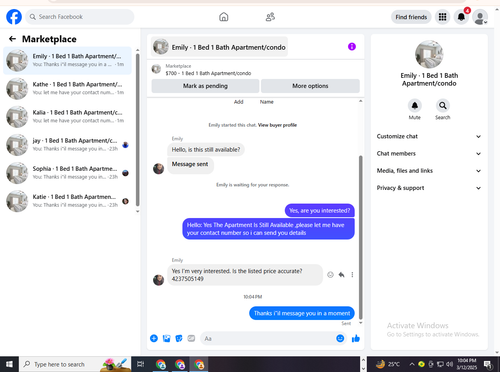Screen dimensions: 500x372
Task: Open the notifications bell
Action: [x=461, y=17]
